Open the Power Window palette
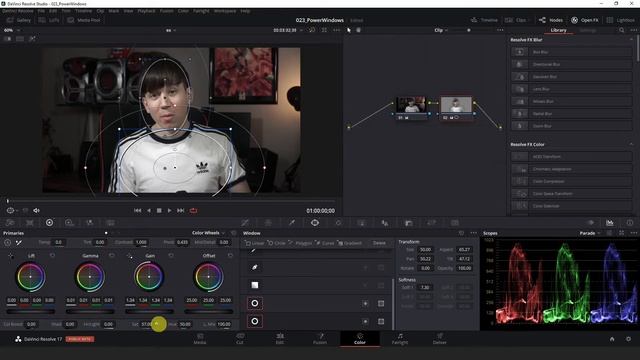640x360 pixels. (315, 222)
